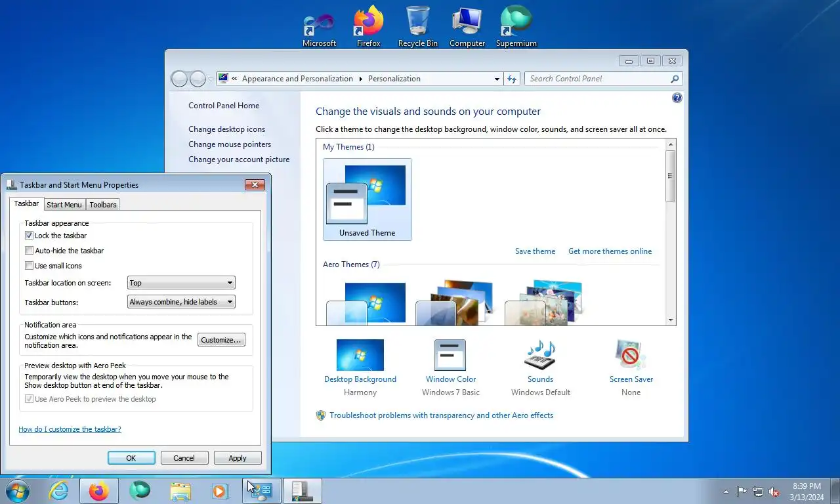Click Apply in Taskbar Properties
Screen dimensions: 840x504
click(x=238, y=458)
